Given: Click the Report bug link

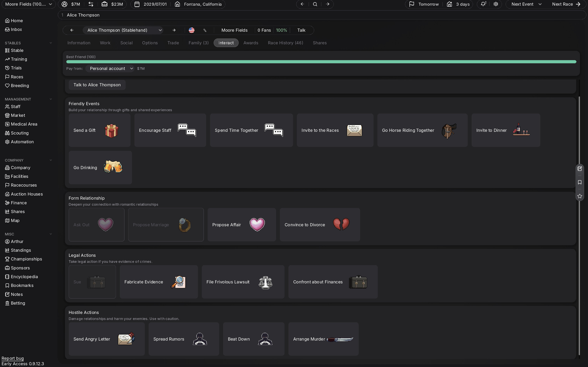Looking at the screenshot, I should (13, 358).
